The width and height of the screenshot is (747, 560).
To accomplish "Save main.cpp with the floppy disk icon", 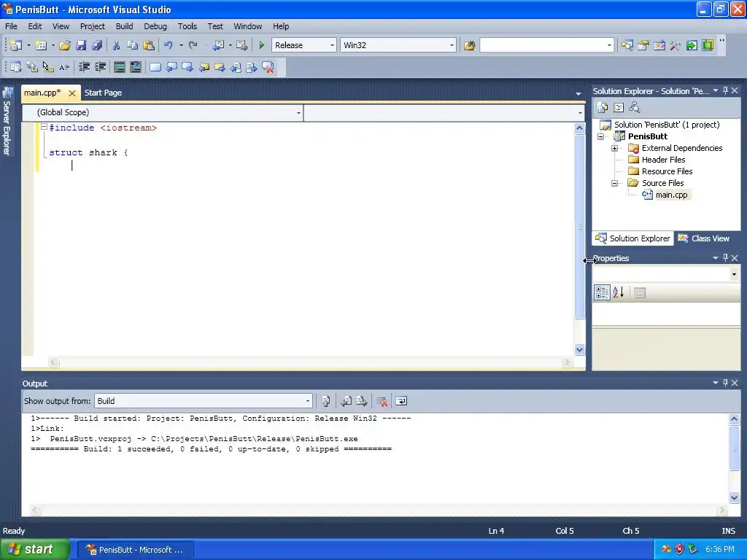I will tap(81, 45).
